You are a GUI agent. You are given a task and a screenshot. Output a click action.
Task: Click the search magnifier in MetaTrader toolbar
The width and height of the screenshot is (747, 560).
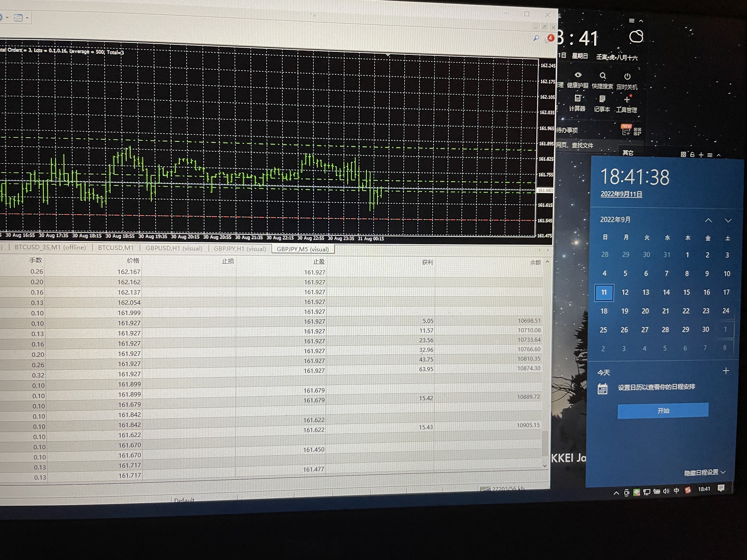tap(536, 39)
